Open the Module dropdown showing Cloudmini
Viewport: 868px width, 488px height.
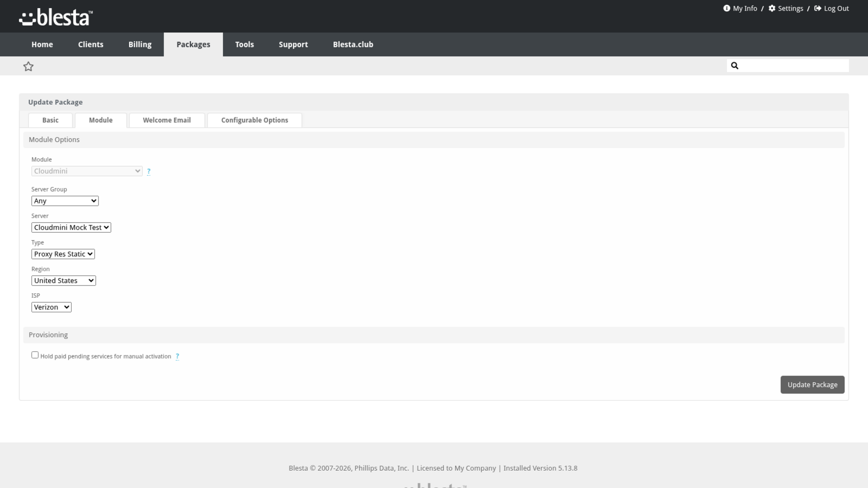point(87,171)
